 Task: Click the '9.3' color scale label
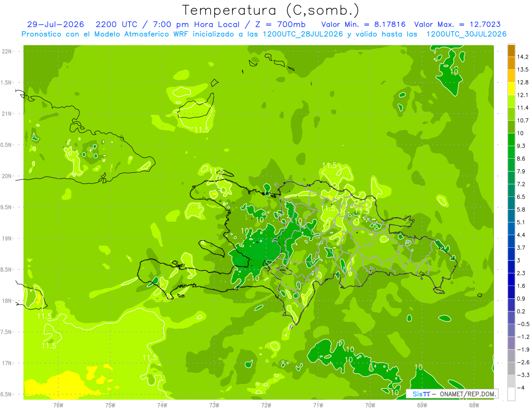(521, 146)
